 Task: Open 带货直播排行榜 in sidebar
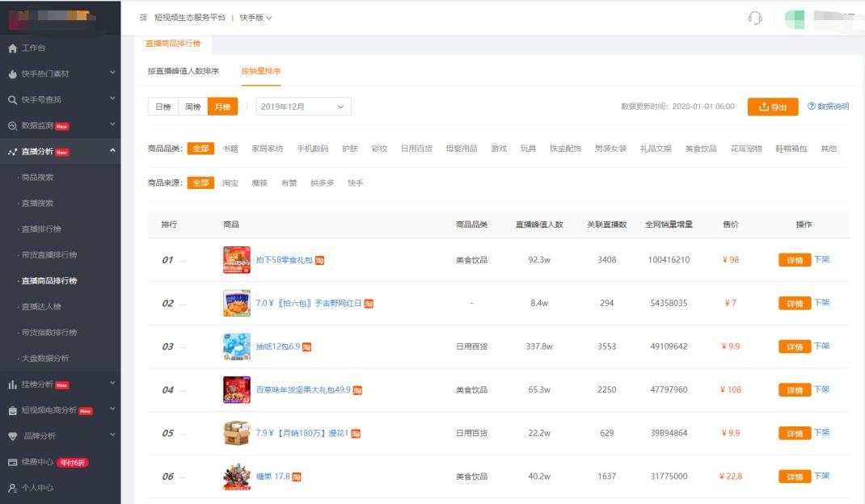[49, 255]
